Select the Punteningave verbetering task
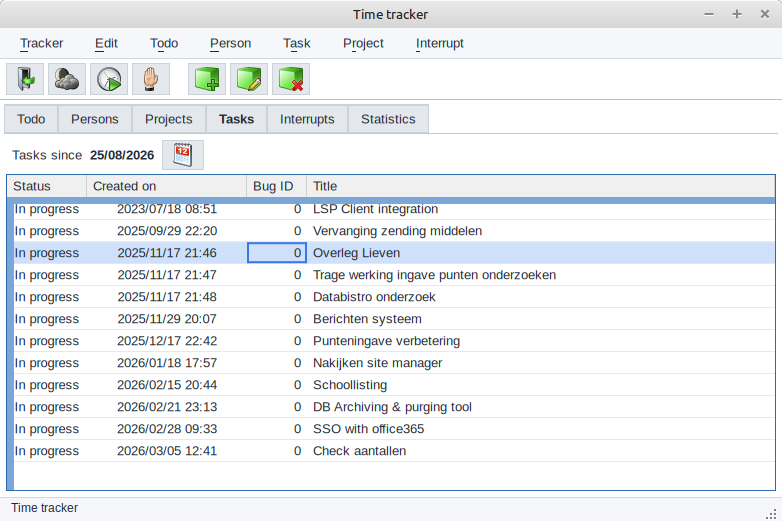This screenshot has width=782, height=521. point(387,341)
